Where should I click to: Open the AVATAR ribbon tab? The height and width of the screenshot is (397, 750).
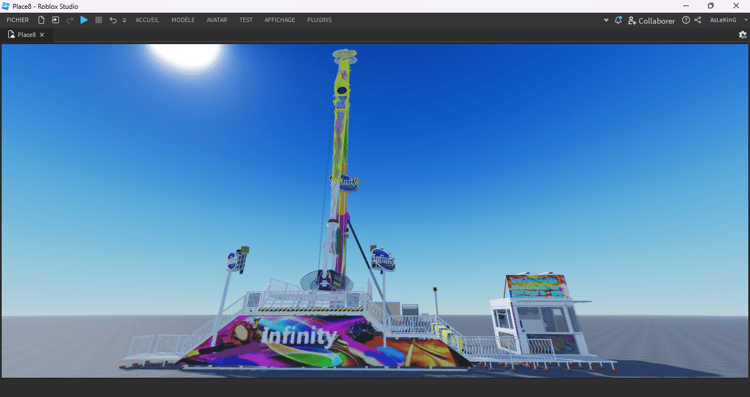click(217, 20)
